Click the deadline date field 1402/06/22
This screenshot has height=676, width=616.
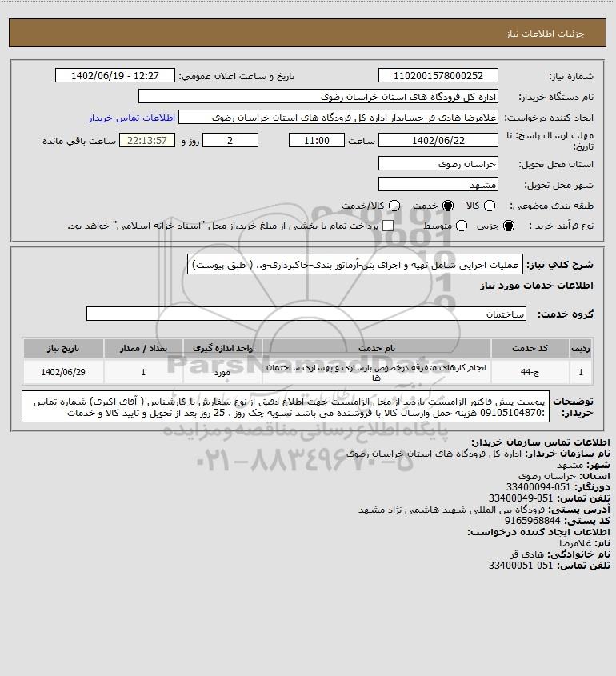438,140
